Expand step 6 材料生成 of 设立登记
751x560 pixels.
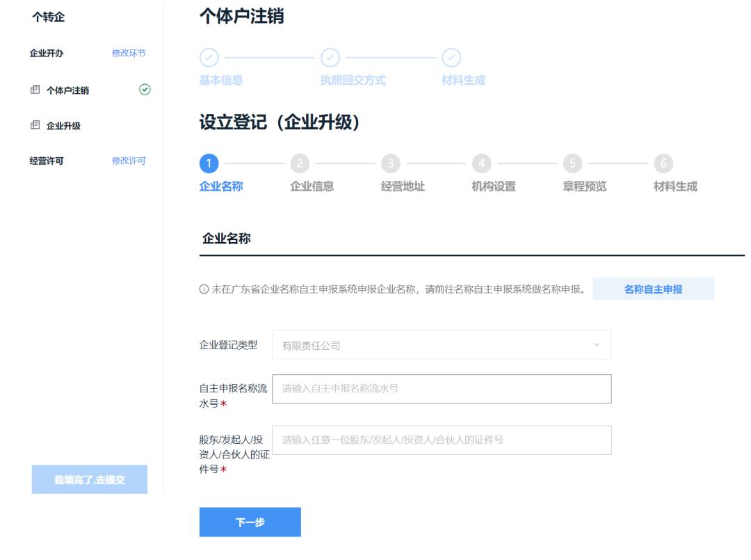click(x=663, y=163)
